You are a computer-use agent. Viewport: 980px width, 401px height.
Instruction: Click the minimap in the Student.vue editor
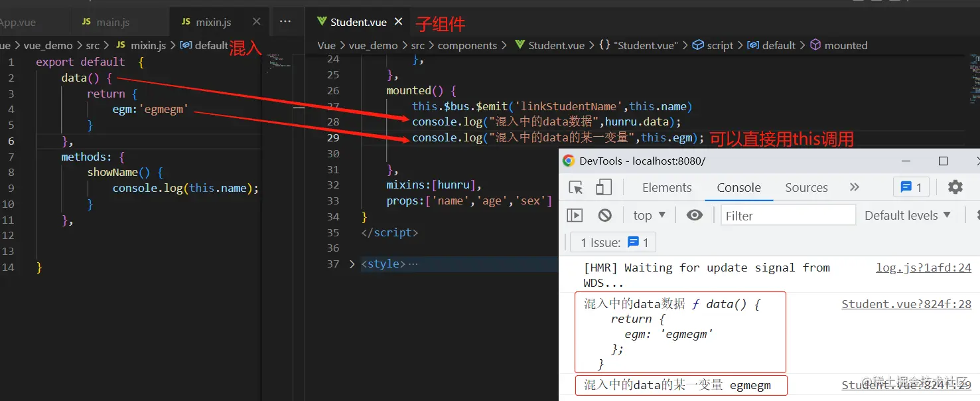[x=975, y=80]
